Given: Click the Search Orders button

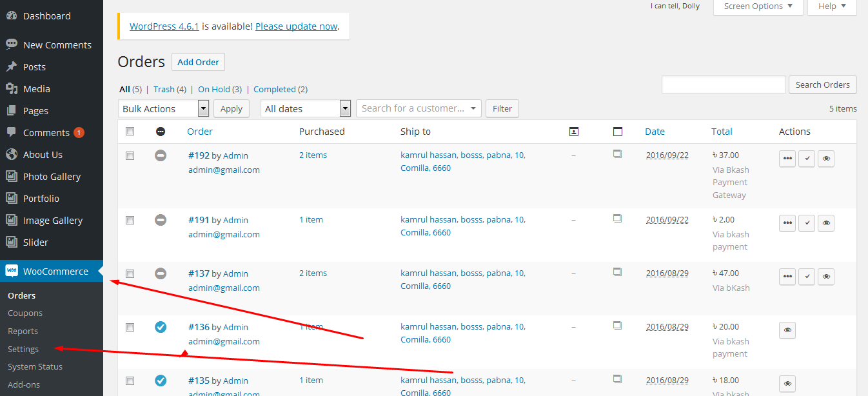Looking at the screenshot, I should tap(823, 84).
